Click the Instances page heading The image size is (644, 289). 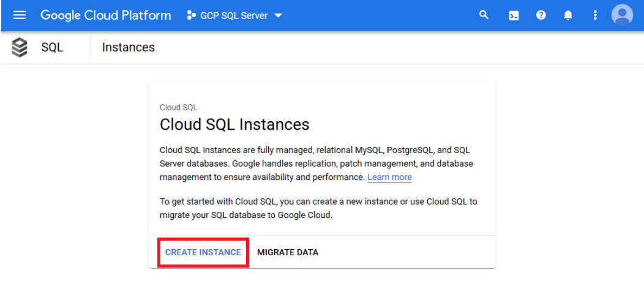click(x=128, y=47)
